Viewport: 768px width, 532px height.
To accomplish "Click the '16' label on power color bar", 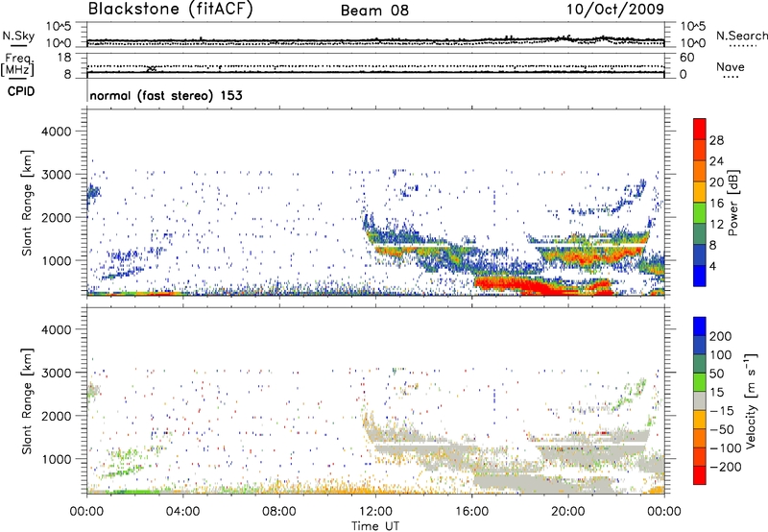I will [716, 204].
